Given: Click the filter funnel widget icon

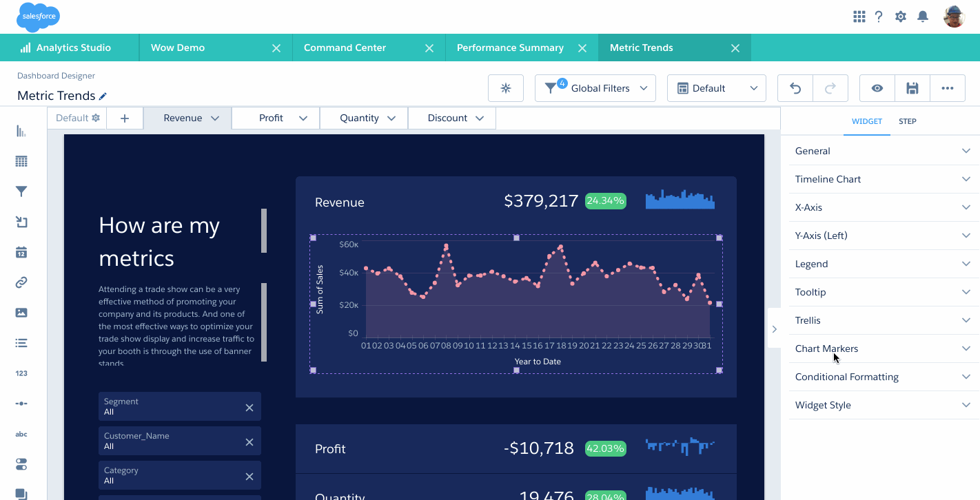Looking at the screenshot, I should tap(21, 192).
